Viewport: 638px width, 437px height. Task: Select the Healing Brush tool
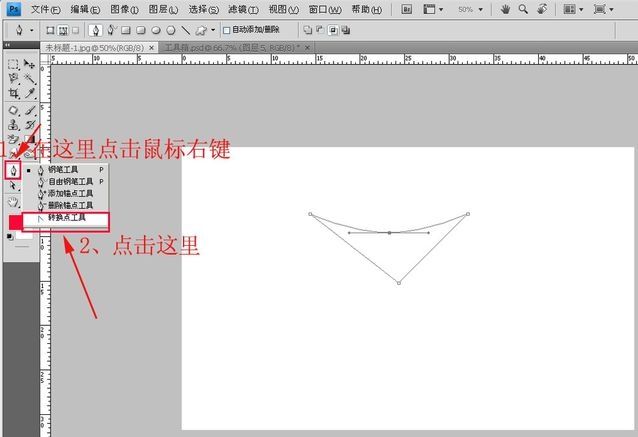pos(13,110)
